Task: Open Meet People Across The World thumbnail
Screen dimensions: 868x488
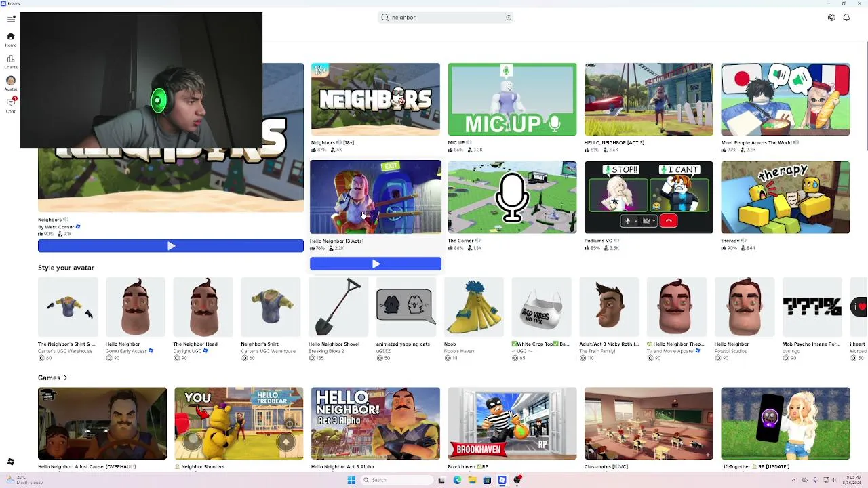Action: click(785, 99)
